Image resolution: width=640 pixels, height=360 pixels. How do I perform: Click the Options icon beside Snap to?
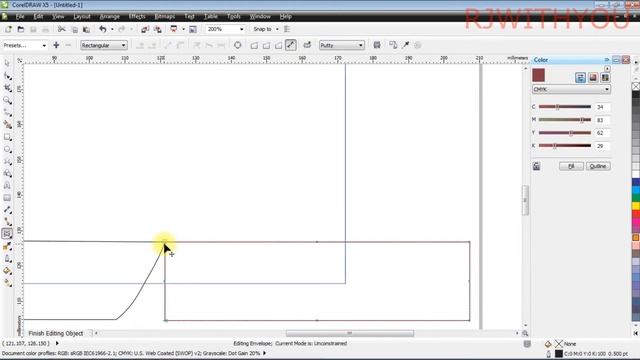click(287, 29)
